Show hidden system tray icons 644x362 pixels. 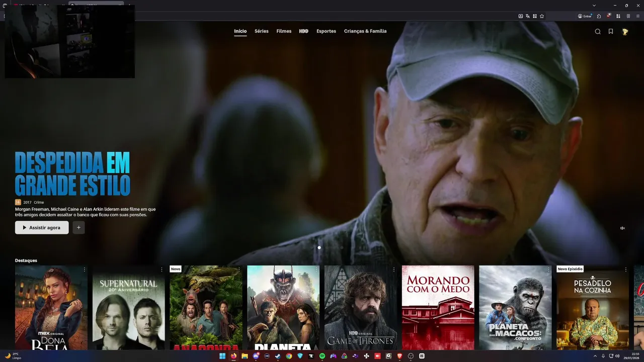[x=595, y=356]
